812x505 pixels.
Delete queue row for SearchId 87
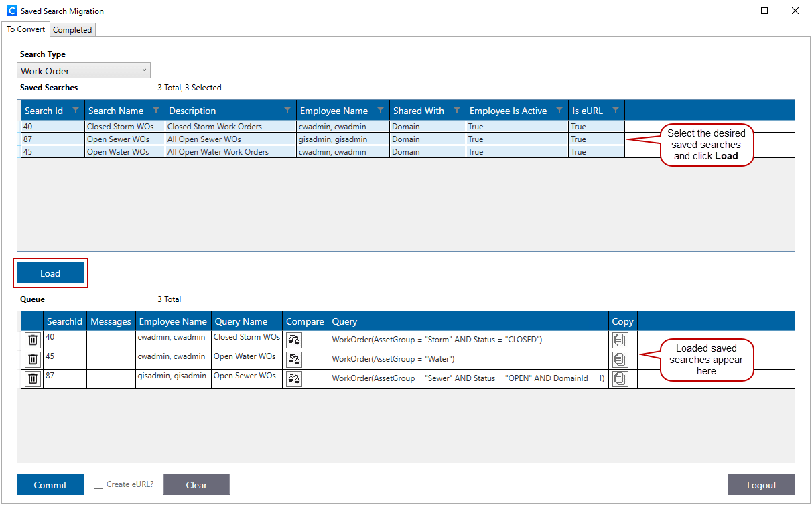point(32,379)
